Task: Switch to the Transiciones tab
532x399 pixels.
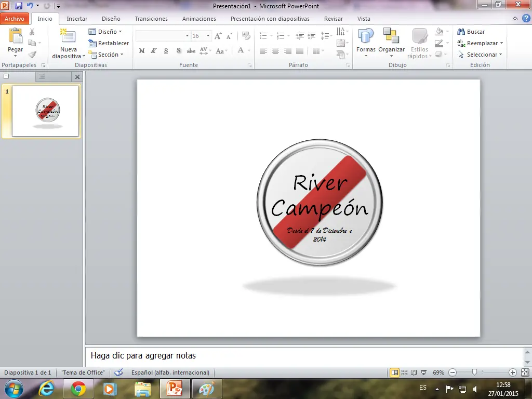Action: click(151, 19)
